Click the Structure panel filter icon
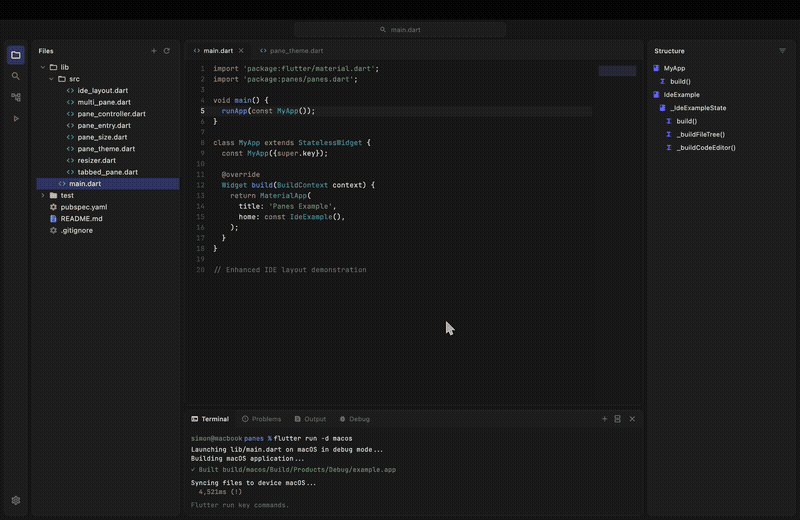 782,51
